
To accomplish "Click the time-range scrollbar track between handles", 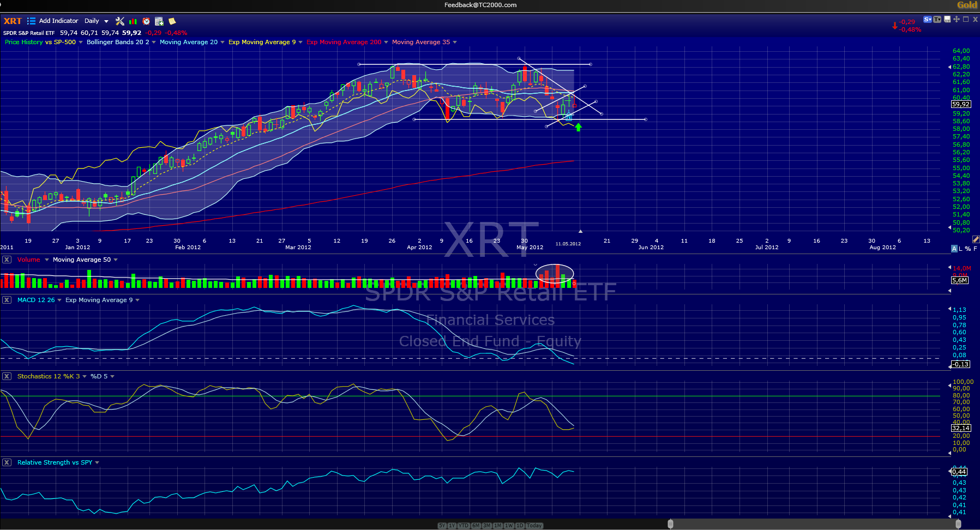I will pyautogui.click(x=814, y=524).
